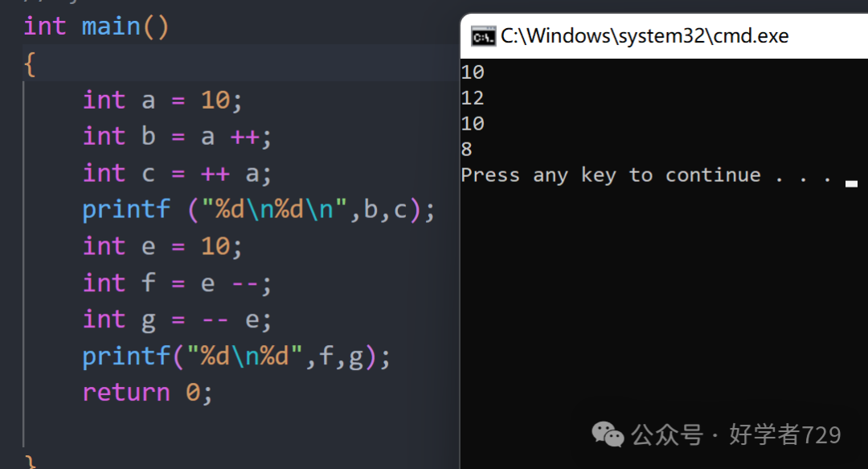
Task: Click the 'int e = 10;' code line
Action: [162, 247]
